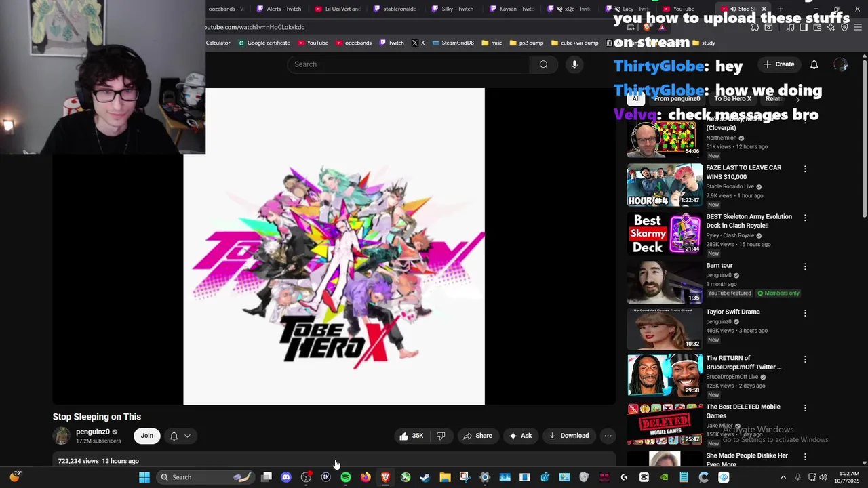Viewport: 868px width, 488px height.
Task: Open BEST Skeleton Army Evolution Deck thumbnail
Action: pyautogui.click(x=665, y=233)
